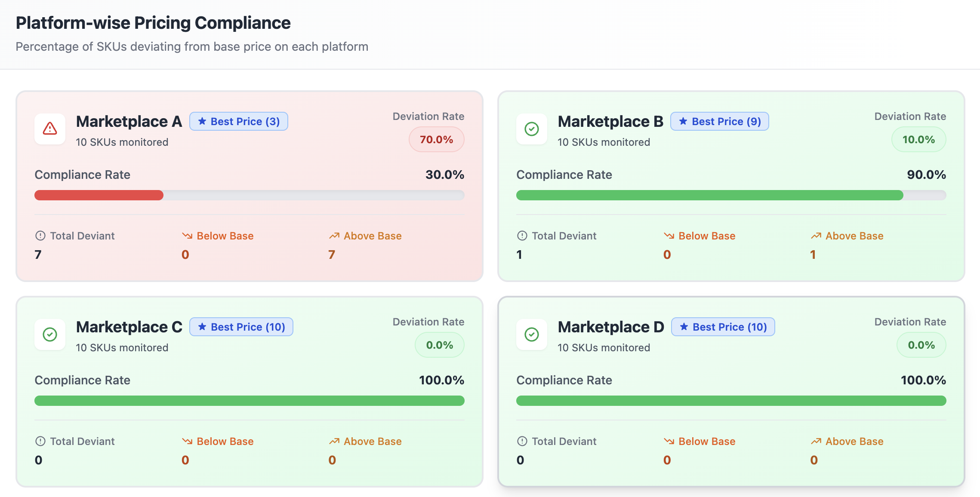
Task: Click the star icon in Marketplace D's Best Price badge
Action: click(x=684, y=327)
